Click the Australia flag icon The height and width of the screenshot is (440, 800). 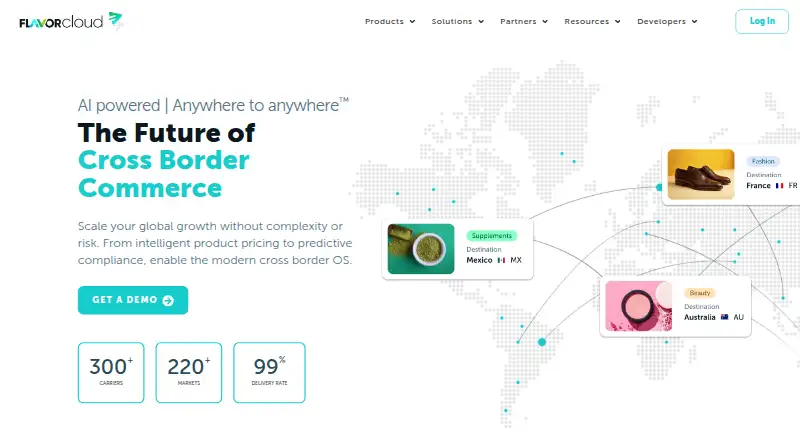coord(724,317)
